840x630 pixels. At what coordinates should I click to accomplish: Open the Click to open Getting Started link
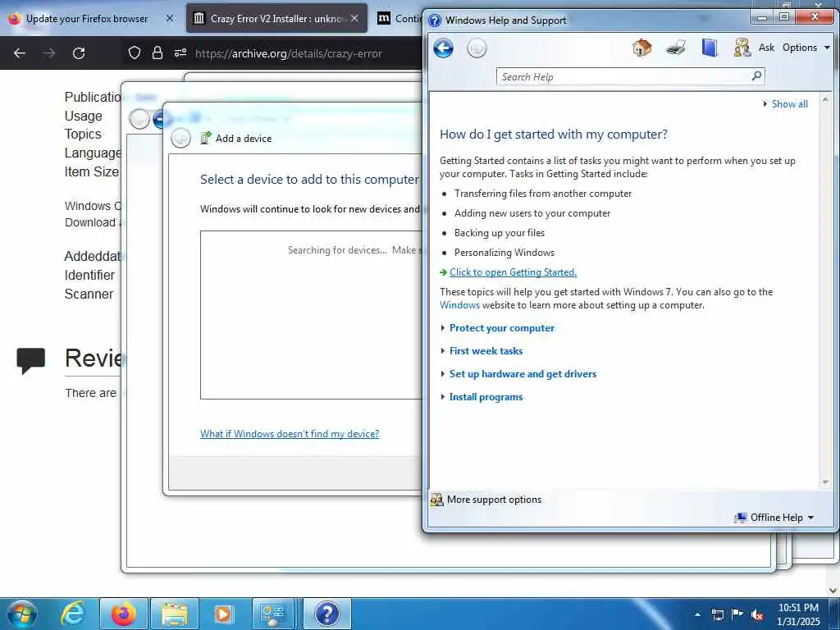pos(513,272)
